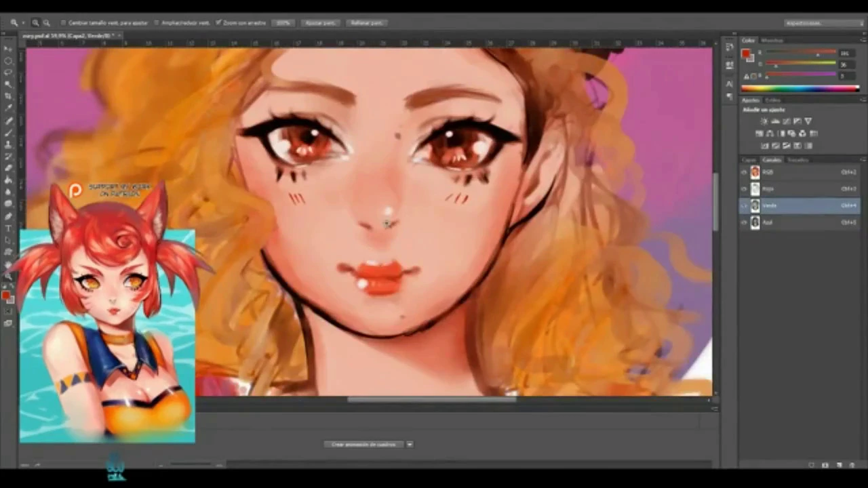Toggle scrubby zoom checkbox
The height and width of the screenshot is (488, 868).
[x=218, y=23]
